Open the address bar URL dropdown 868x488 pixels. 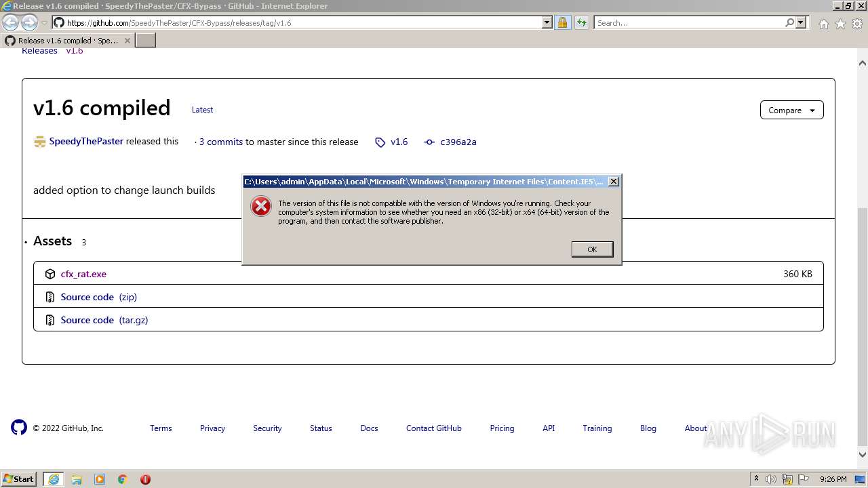[x=547, y=22]
